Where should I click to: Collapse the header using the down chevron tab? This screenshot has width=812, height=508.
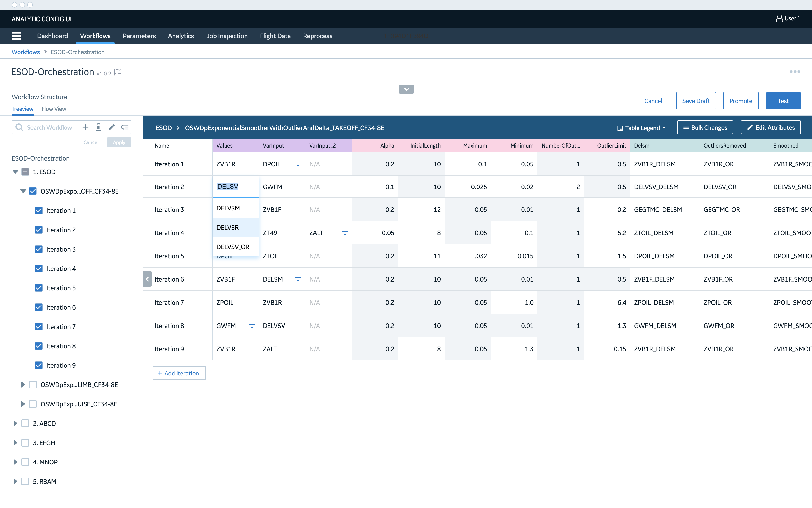click(x=406, y=89)
